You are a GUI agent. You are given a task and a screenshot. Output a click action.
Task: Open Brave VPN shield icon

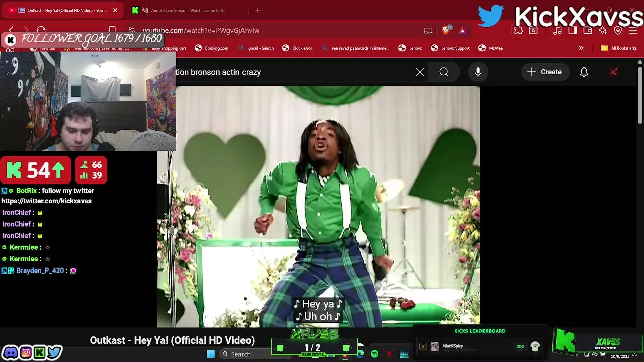[x=618, y=31]
